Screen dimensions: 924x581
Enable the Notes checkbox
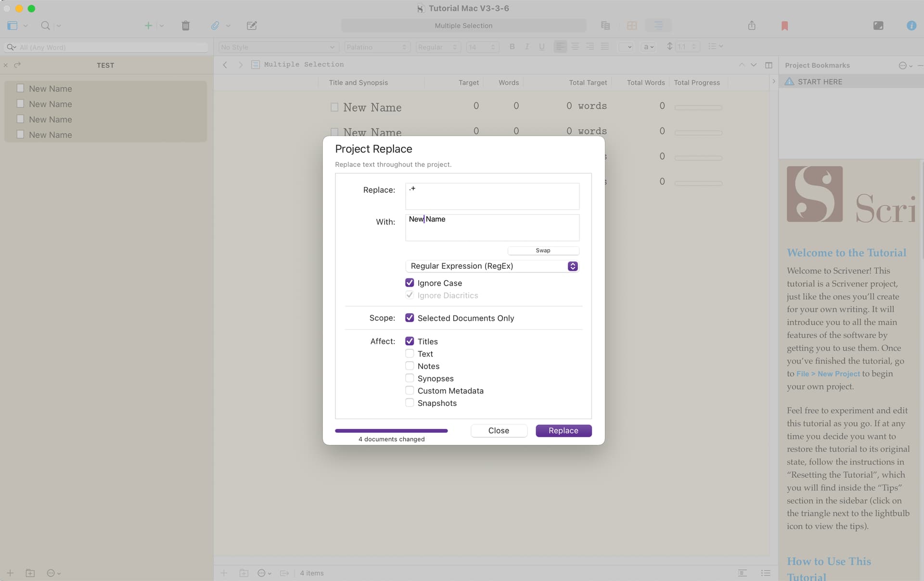[x=410, y=366]
